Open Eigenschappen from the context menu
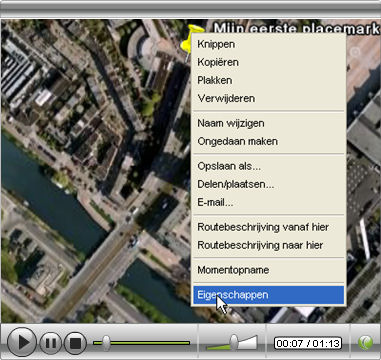 pyautogui.click(x=269, y=295)
